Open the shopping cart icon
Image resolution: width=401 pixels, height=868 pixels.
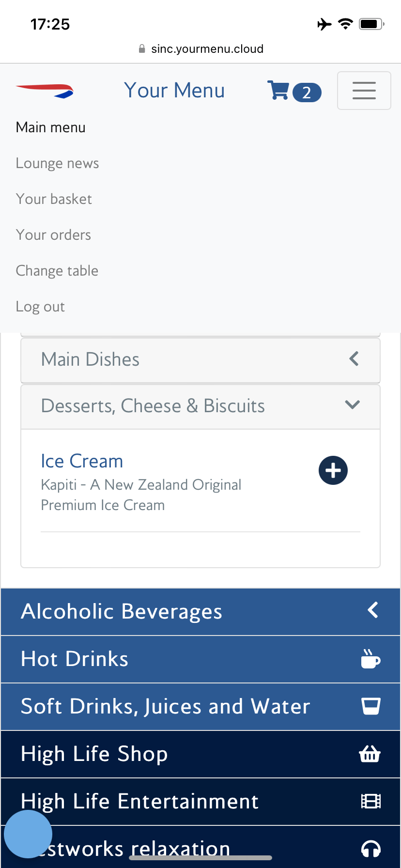[x=279, y=91]
